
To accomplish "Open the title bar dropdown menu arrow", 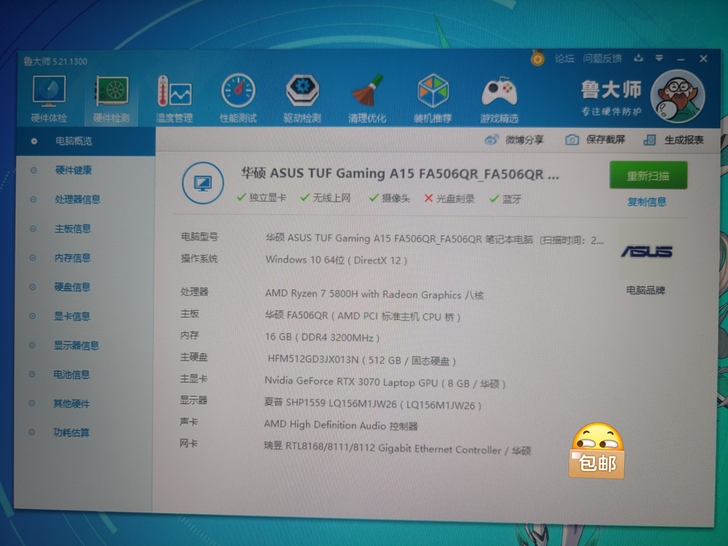I will [x=659, y=58].
